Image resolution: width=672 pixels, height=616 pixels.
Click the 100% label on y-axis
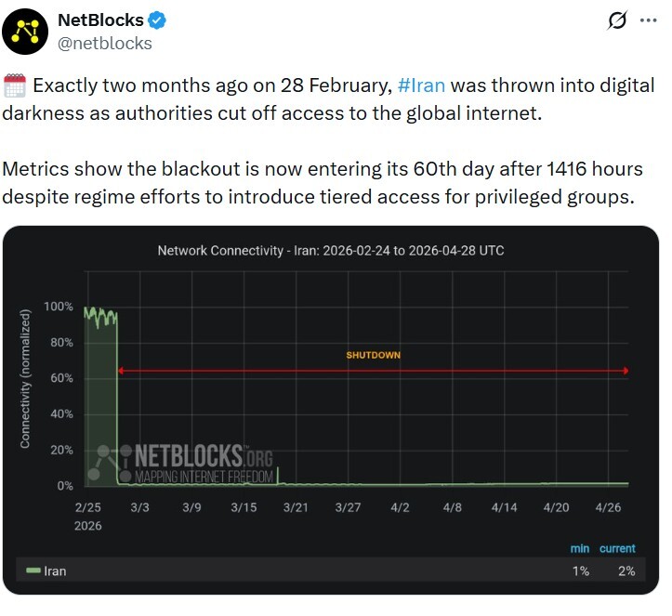pyautogui.click(x=58, y=307)
